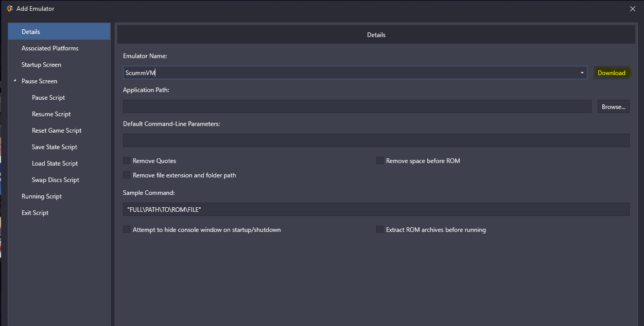Click the Application Path field
Screen dimensions: 644x326
pyautogui.click(x=357, y=106)
